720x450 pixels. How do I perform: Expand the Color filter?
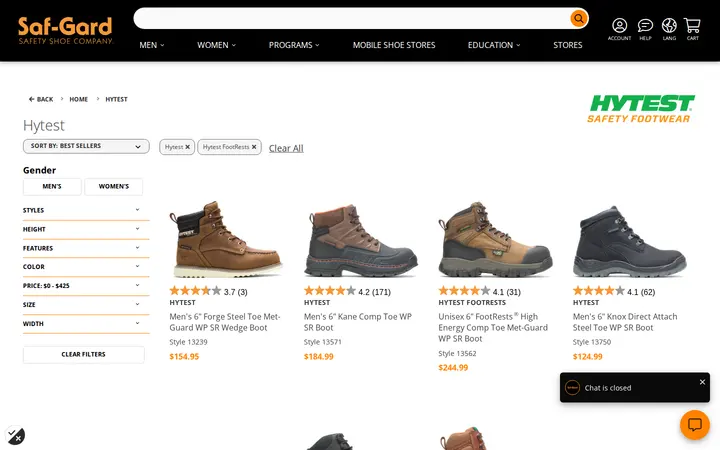click(x=86, y=267)
